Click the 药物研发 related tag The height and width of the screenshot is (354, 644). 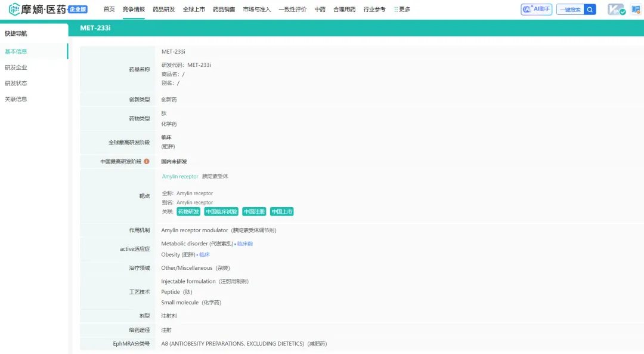[188, 212]
